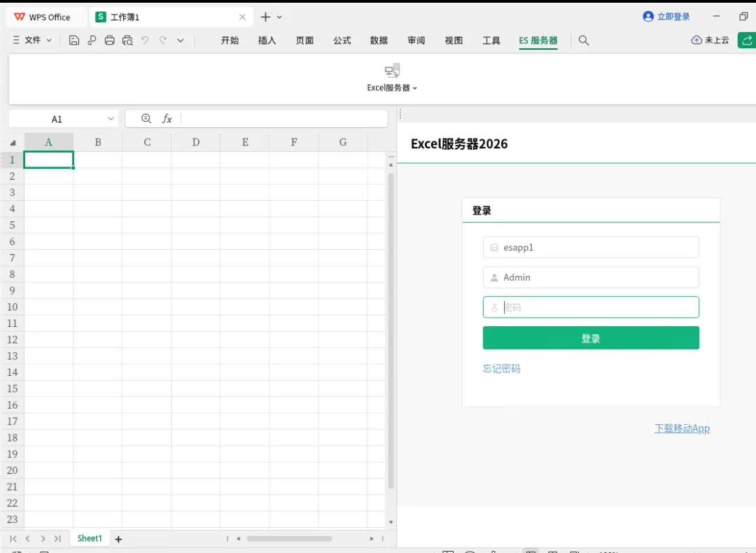Select column G header
This screenshot has height=553, width=756.
pyautogui.click(x=343, y=142)
